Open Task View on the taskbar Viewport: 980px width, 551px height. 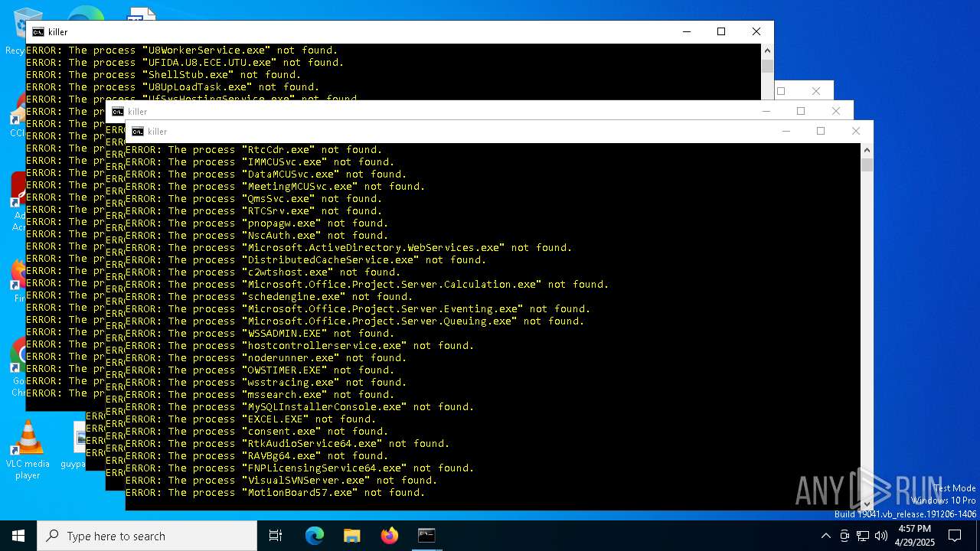tap(276, 536)
